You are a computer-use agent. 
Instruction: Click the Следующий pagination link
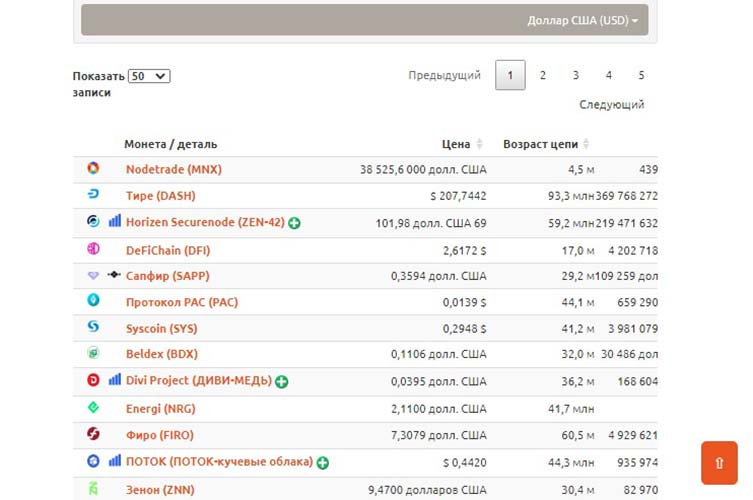tap(611, 104)
